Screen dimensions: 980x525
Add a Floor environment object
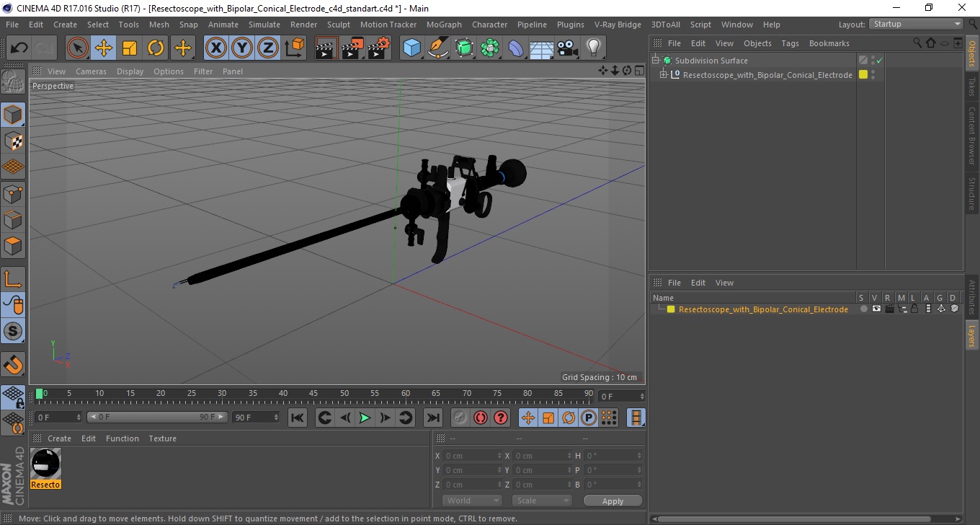coord(542,48)
